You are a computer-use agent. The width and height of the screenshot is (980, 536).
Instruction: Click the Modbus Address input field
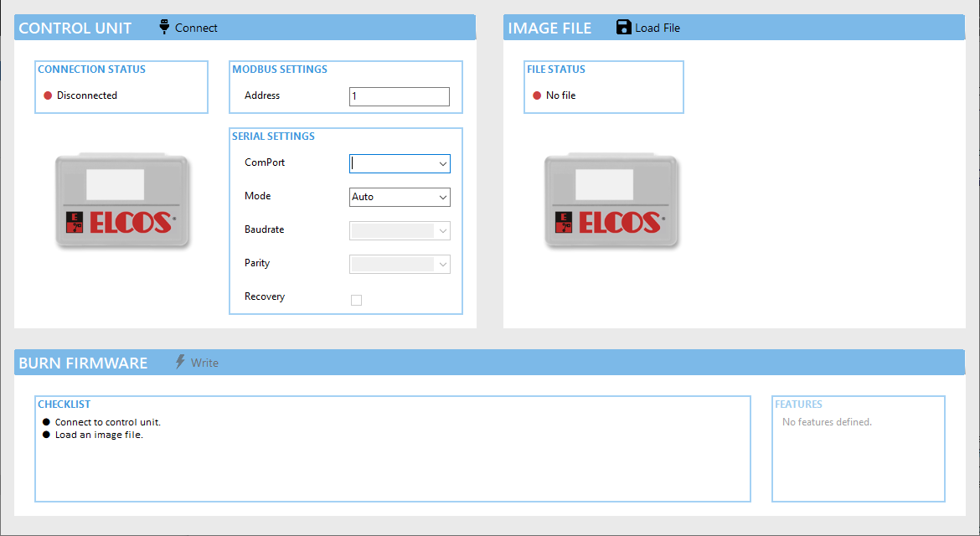(x=399, y=96)
